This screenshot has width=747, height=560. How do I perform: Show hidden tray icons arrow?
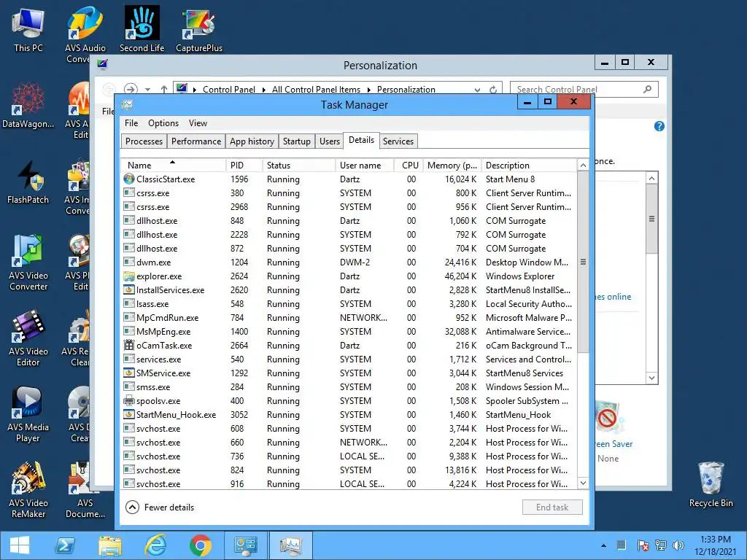tap(603, 545)
